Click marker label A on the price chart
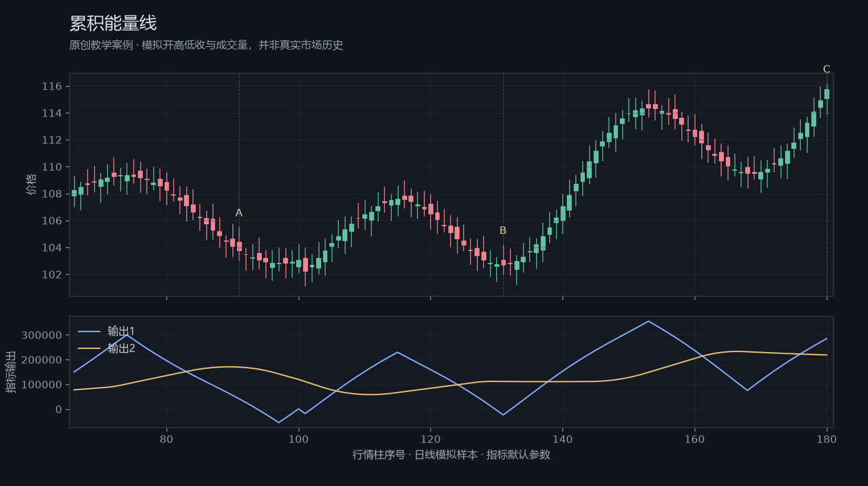Viewport: 868px width, 486px height. pyautogui.click(x=239, y=213)
